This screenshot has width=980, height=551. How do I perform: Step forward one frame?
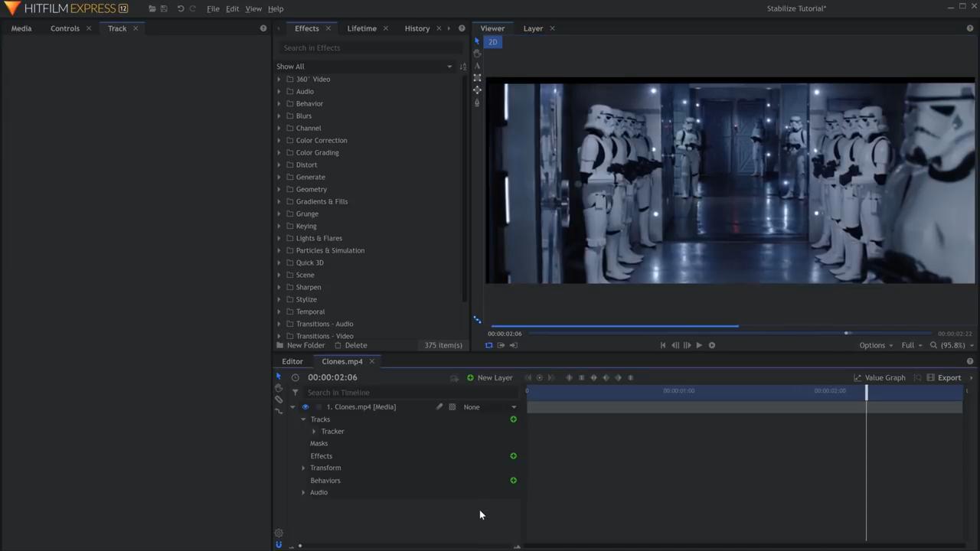[687, 345]
